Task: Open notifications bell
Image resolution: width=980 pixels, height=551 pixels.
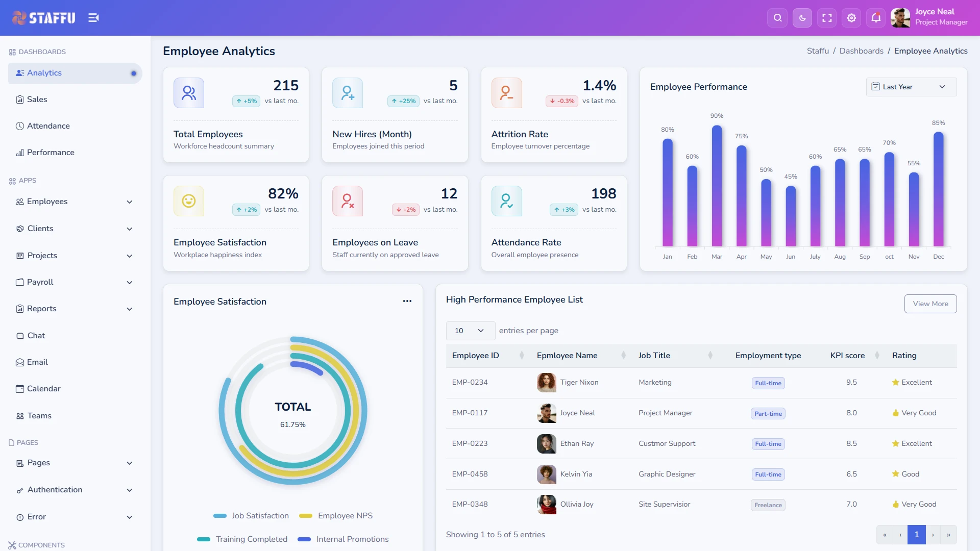Action: [876, 18]
